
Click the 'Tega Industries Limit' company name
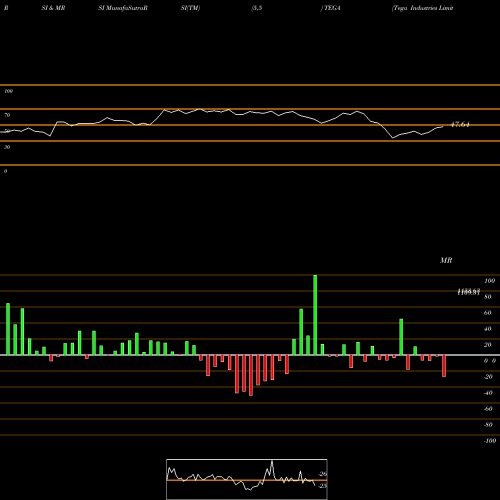click(x=423, y=8)
